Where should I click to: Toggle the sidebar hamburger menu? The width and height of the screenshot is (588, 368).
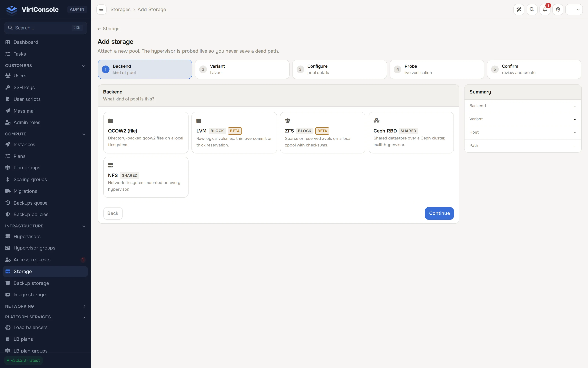tap(101, 10)
